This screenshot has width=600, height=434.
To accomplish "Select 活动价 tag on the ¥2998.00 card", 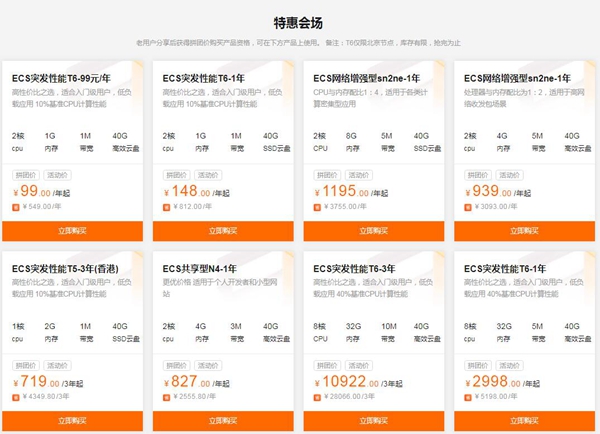I will coord(510,365).
